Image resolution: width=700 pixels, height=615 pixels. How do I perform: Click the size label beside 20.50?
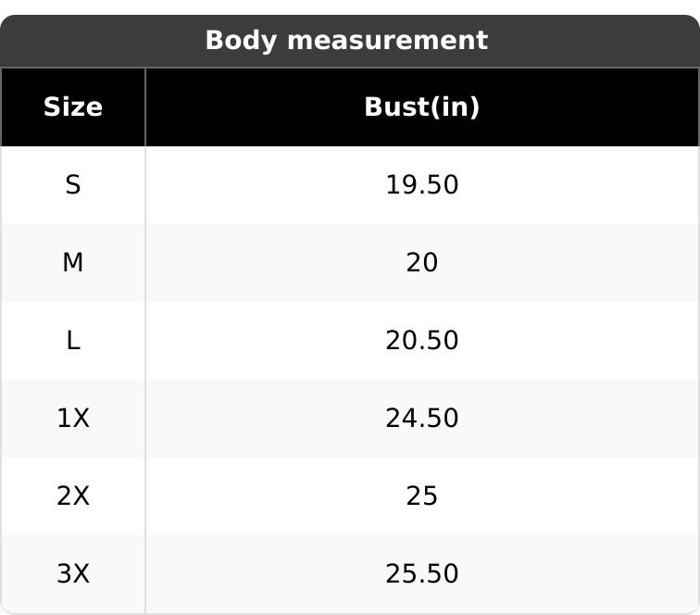72,341
